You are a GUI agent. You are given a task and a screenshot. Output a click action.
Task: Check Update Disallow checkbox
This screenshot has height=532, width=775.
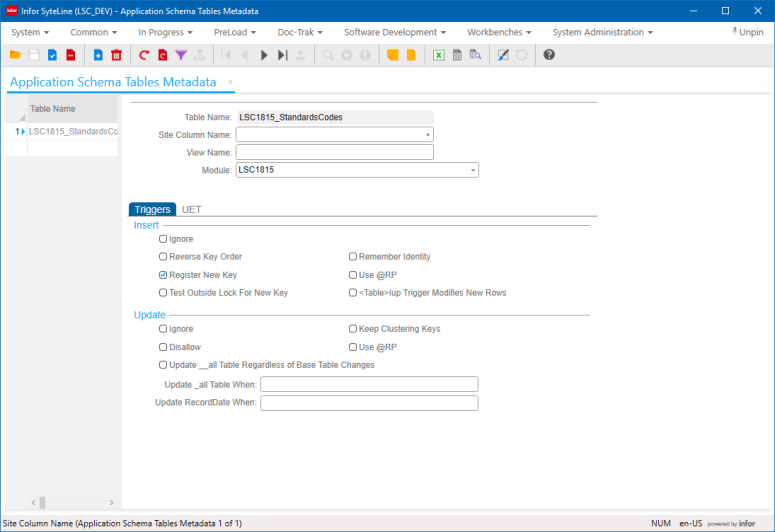coord(163,347)
